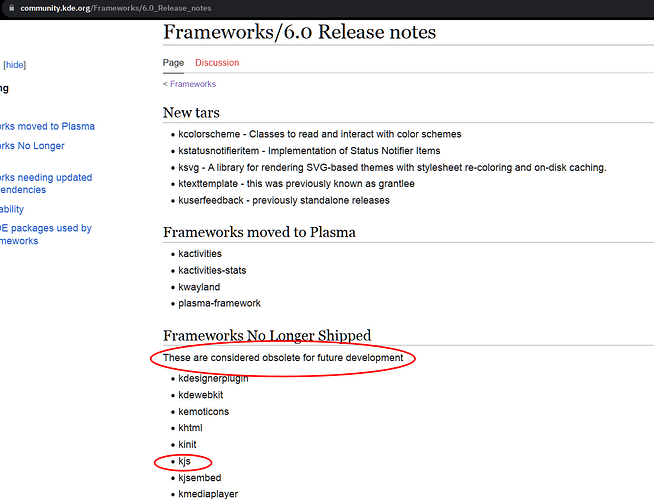654x499 pixels.
Task: Click the kdewebkit list entry
Action: click(x=201, y=395)
